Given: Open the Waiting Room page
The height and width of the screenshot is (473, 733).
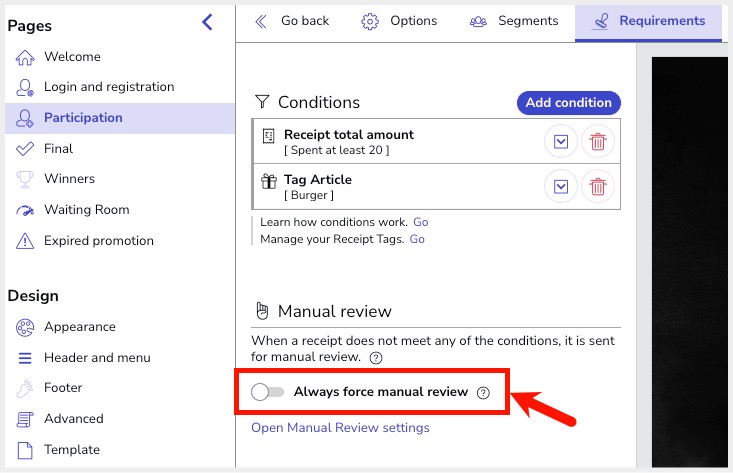Looking at the screenshot, I should click(x=86, y=210).
